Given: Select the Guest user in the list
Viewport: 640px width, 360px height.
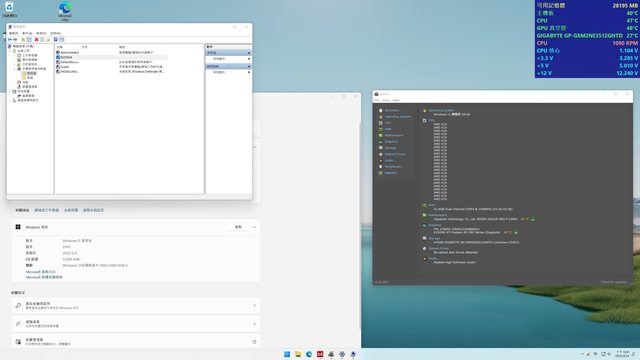Looking at the screenshot, I should pos(64,67).
